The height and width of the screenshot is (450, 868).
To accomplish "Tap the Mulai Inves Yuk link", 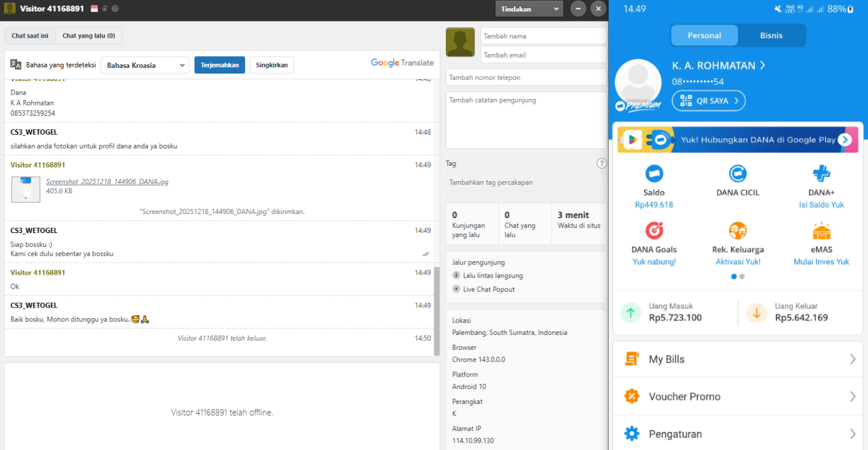I will (821, 262).
